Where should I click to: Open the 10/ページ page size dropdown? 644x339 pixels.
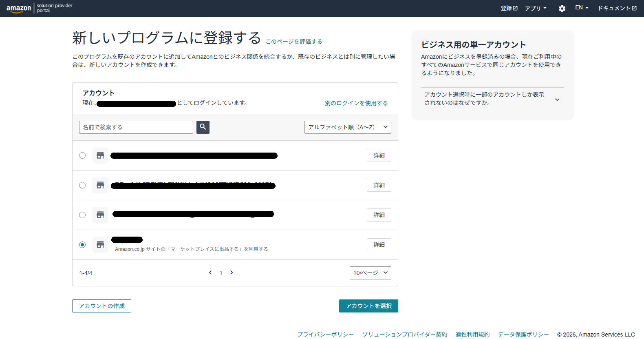[x=370, y=273]
